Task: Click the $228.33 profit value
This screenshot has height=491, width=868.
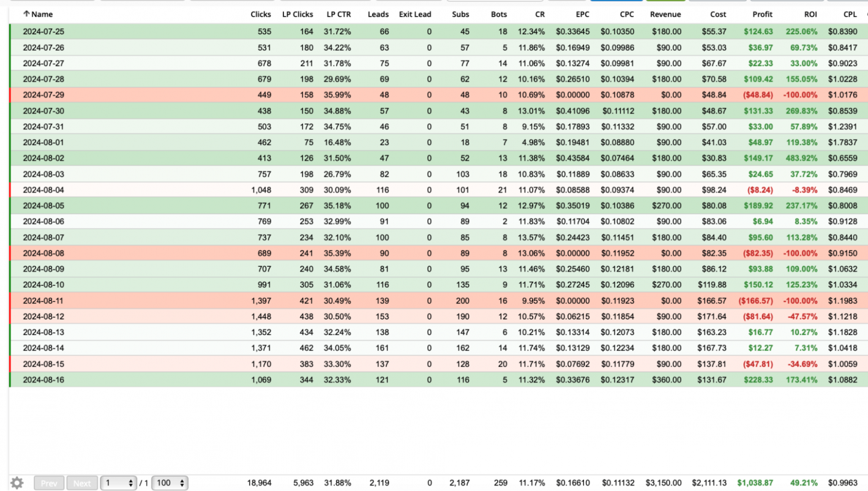Action: 758,380
